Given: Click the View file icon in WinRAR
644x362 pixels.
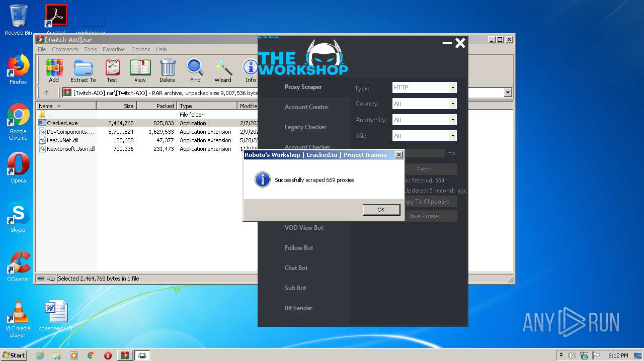Looking at the screenshot, I should [x=140, y=71].
